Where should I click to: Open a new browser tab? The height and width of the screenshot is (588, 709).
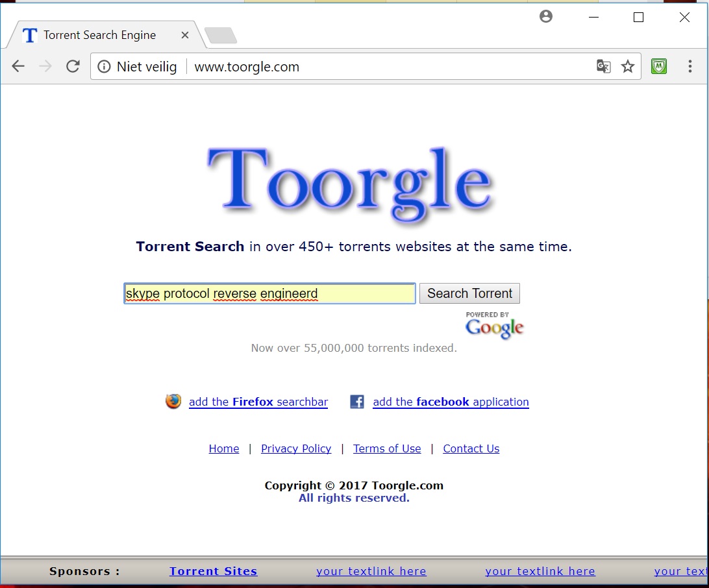click(221, 35)
